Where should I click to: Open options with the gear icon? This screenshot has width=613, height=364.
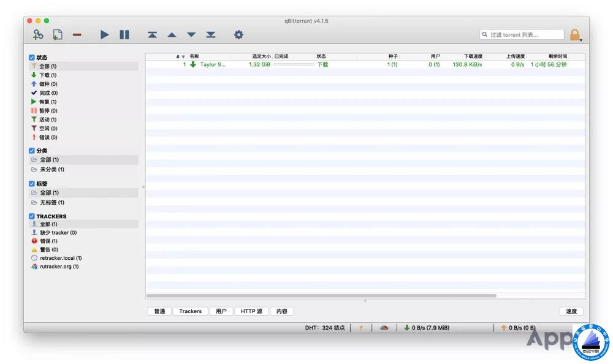[x=238, y=35]
